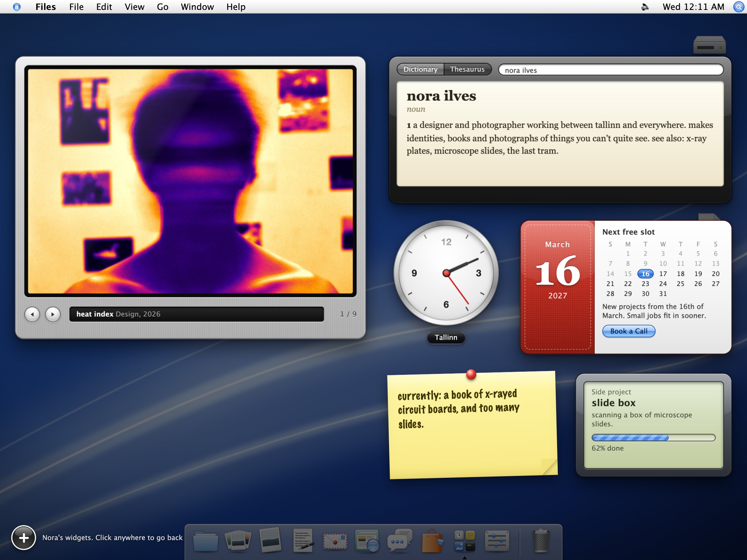Click the Book a Call button
The height and width of the screenshot is (560, 747).
(629, 331)
